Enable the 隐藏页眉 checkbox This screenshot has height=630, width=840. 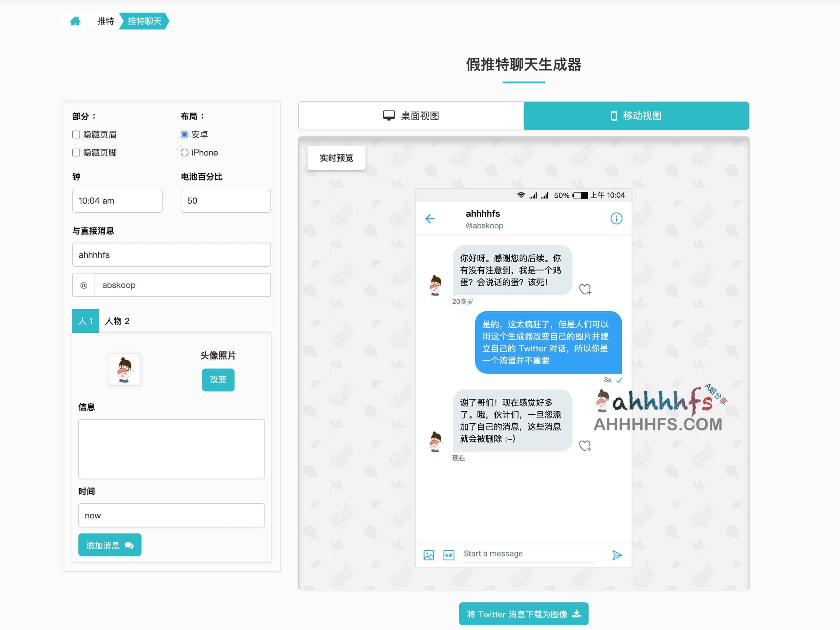coord(76,134)
